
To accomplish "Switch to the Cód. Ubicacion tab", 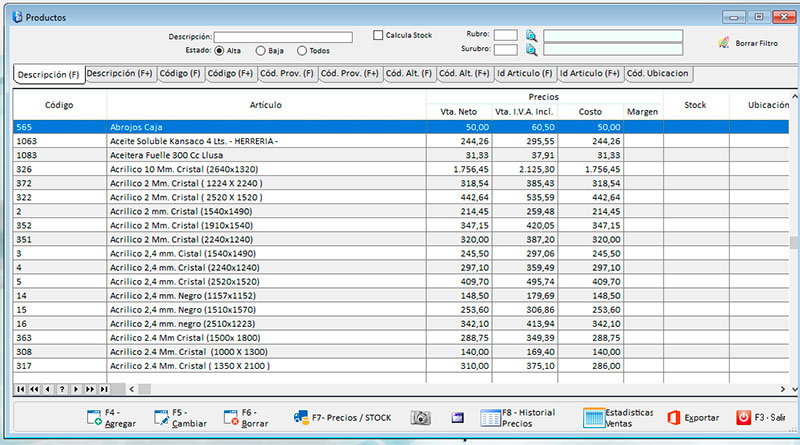I will [x=657, y=74].
